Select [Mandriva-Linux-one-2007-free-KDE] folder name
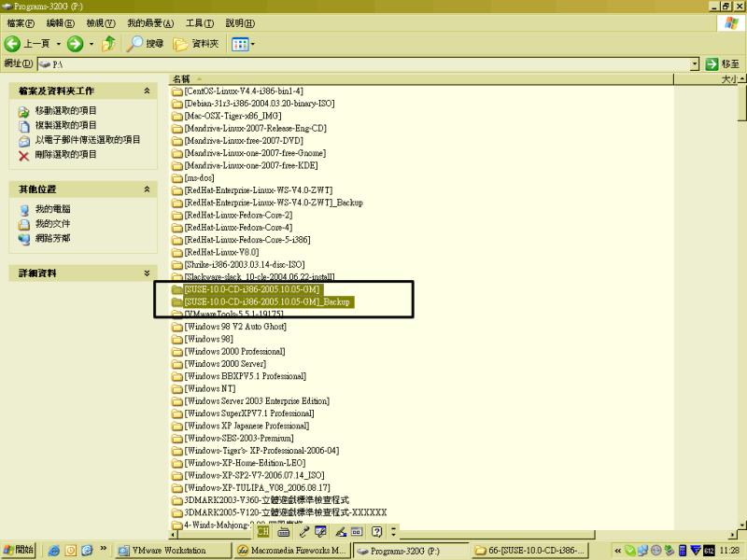The image size is (747, 560). click(x=251, y=165)
